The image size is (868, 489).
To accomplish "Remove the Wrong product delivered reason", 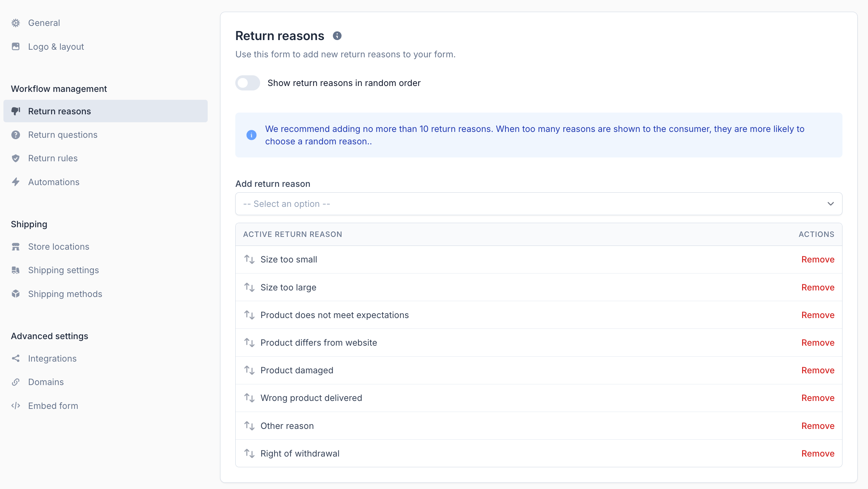I will (818, 398).
